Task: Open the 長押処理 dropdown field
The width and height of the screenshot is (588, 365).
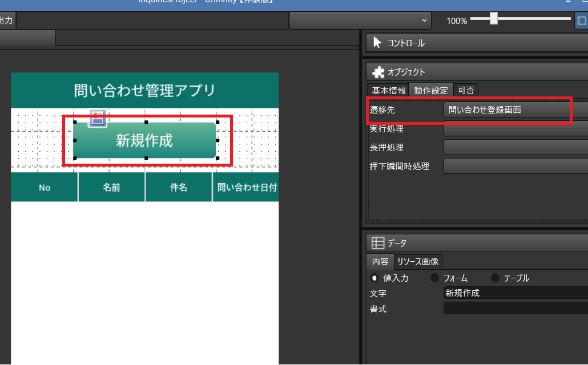Action: (515, 147)
